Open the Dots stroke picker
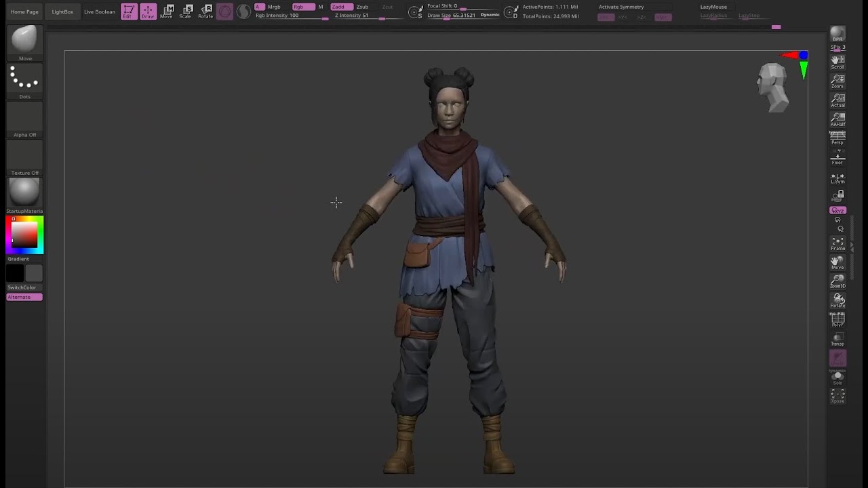This screenshot has height=488, width=868. click(x=25, y=82)
